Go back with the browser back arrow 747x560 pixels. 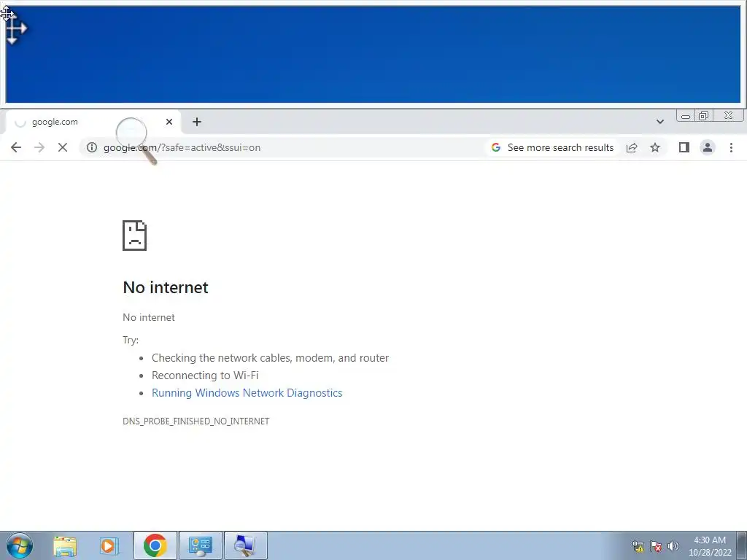[16, 147]
